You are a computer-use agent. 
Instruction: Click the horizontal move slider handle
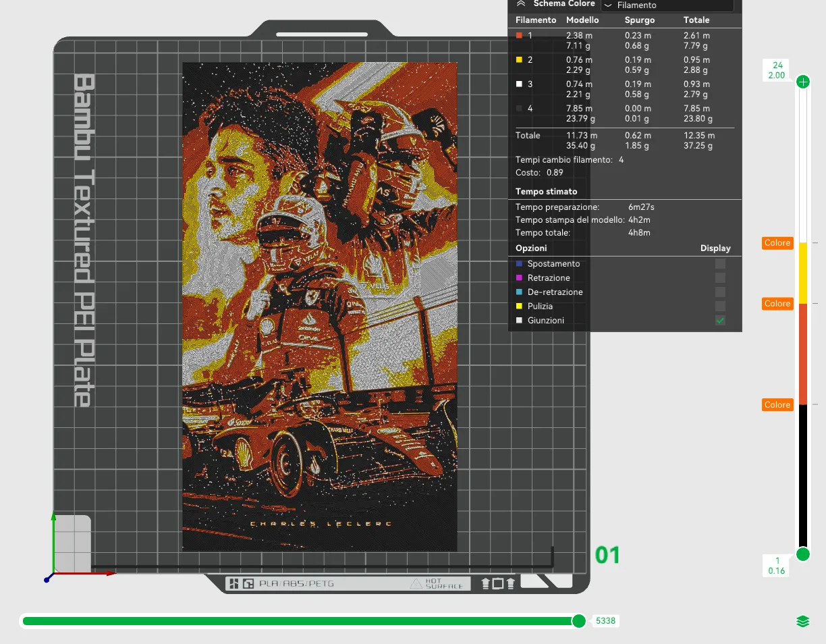[x=579, y=621]
